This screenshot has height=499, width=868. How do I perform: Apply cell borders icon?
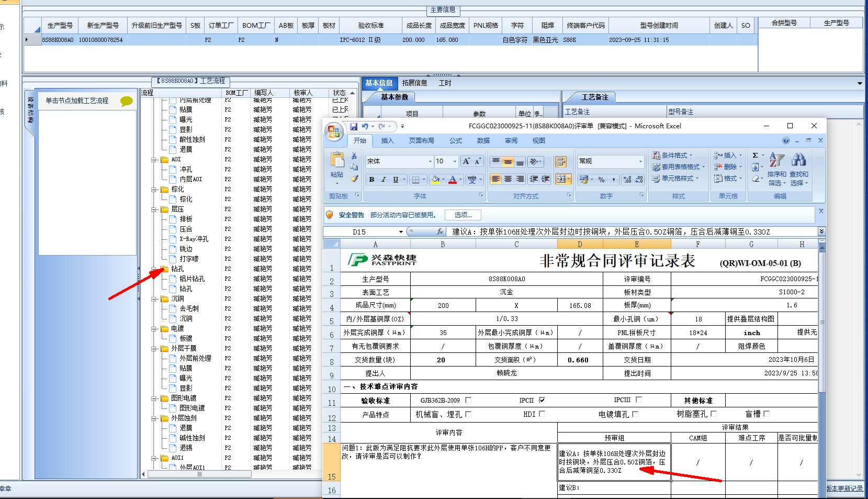tap(415, 180)
